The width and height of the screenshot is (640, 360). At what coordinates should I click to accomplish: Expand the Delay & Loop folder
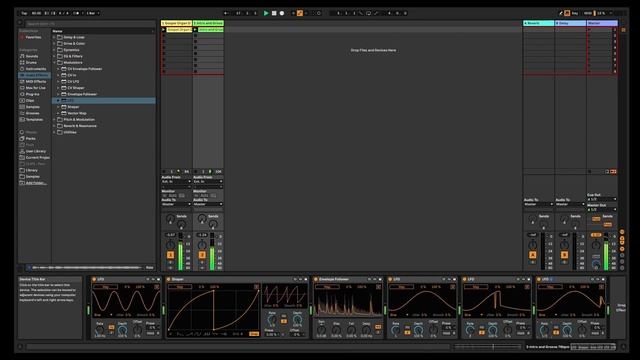[x=54, y=37]
